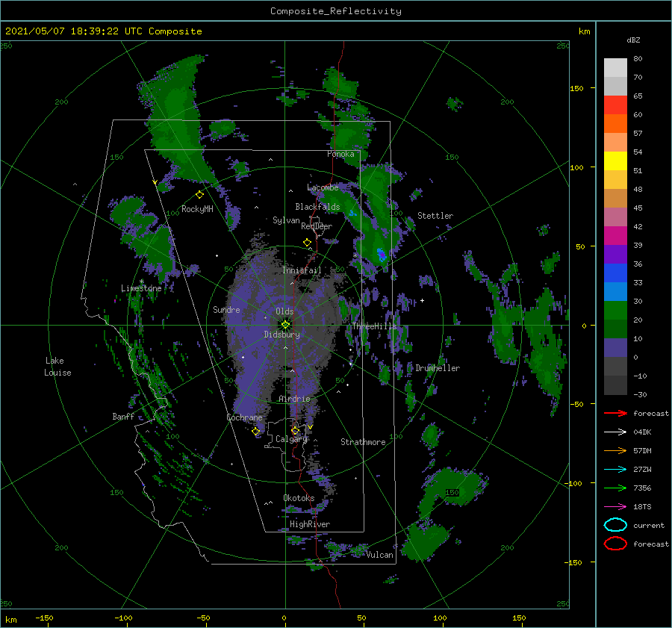Click the -150 tick on the bottom axis
The width and height of the screenshot is (672, 628).
pos(44,618)
